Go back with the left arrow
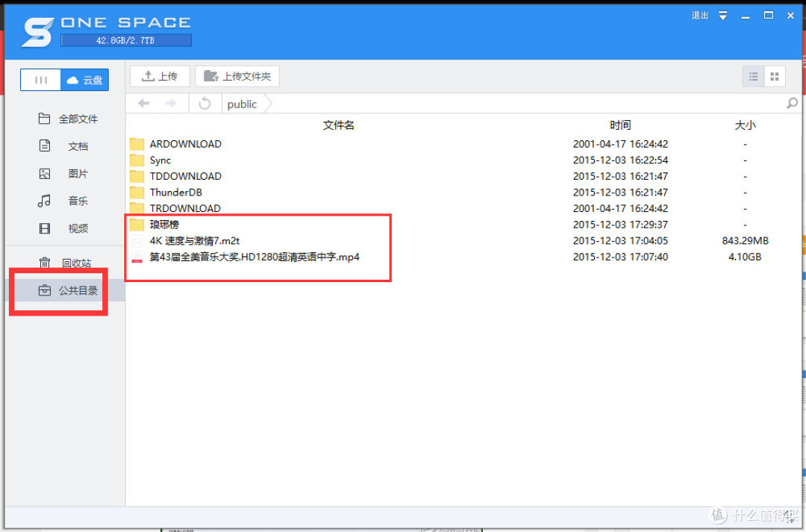The height and width of the screenshot is (532, 806). pyautogui.click(x=144, y=103)
